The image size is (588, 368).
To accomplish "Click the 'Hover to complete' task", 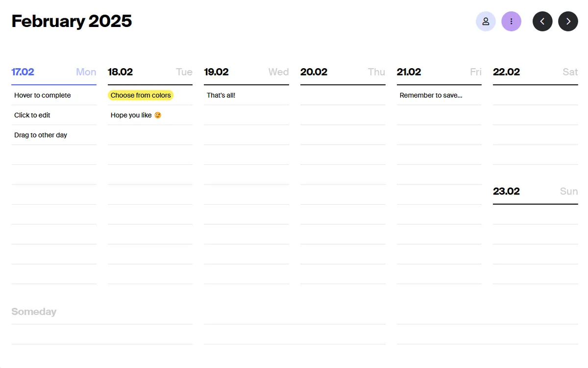I will point(43,95).
